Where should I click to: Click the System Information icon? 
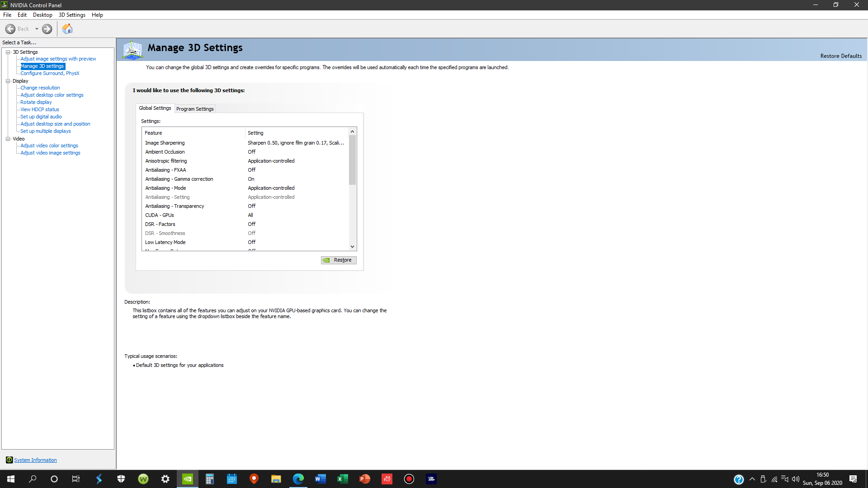tap(9, 460)
